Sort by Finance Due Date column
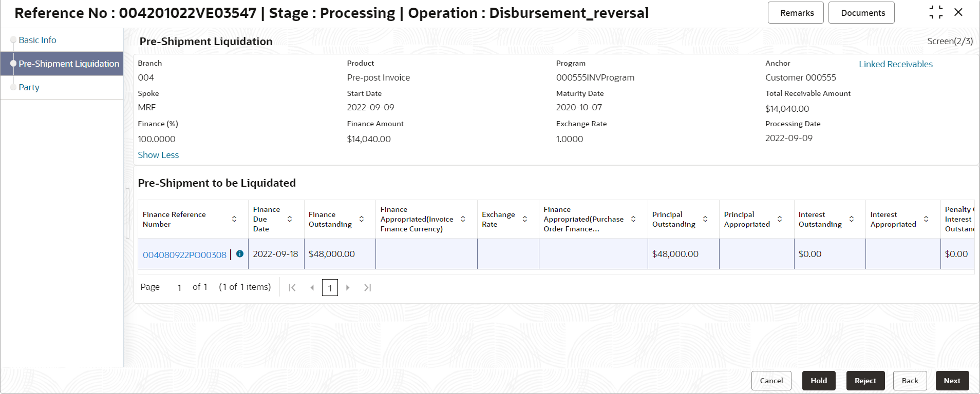 (x=290, y=219)
